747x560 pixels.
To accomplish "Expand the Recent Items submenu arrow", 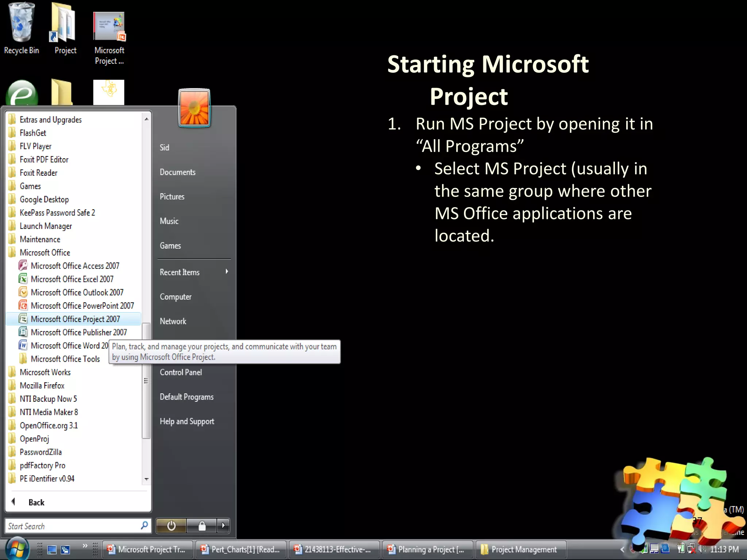I will click(227, 272).
